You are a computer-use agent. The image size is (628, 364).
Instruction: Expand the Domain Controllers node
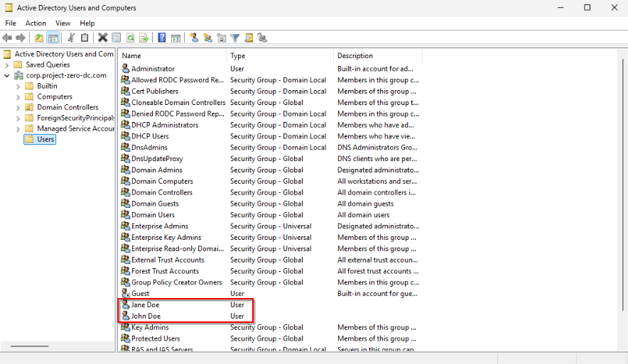pyautogui.click(x=18, y=108)
